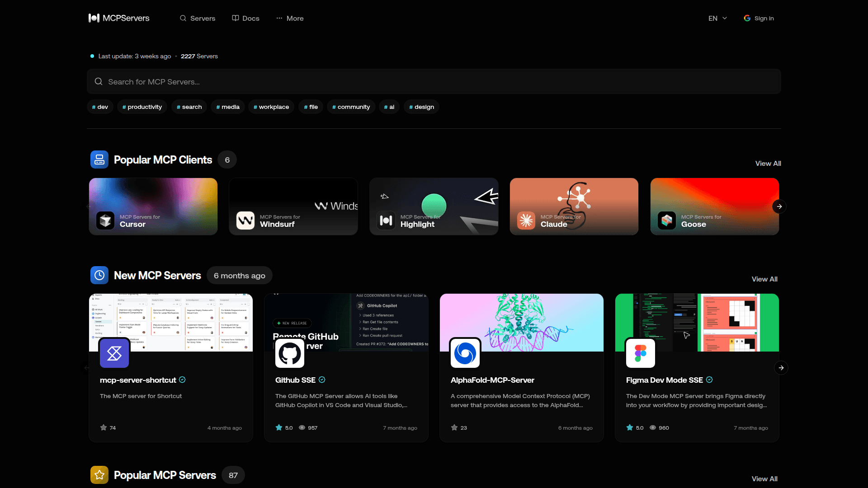Advance New MCP Servers carousel arrow
Screen dimensions: 868x488
(x=781, y=368)
